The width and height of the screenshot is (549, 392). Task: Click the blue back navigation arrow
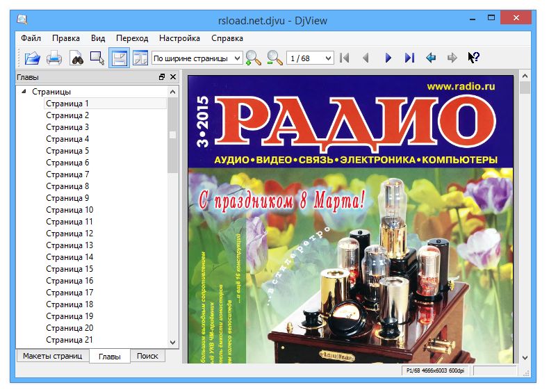point(431,58)
